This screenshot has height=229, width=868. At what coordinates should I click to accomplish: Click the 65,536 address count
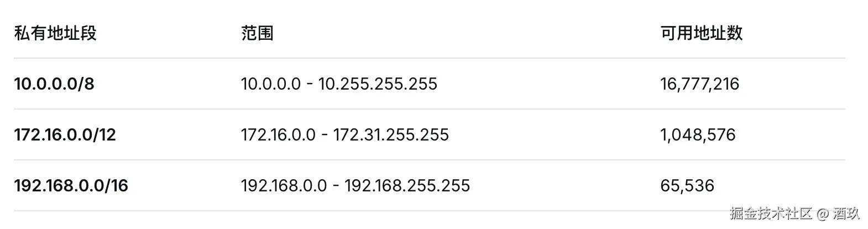click(687, 186)
